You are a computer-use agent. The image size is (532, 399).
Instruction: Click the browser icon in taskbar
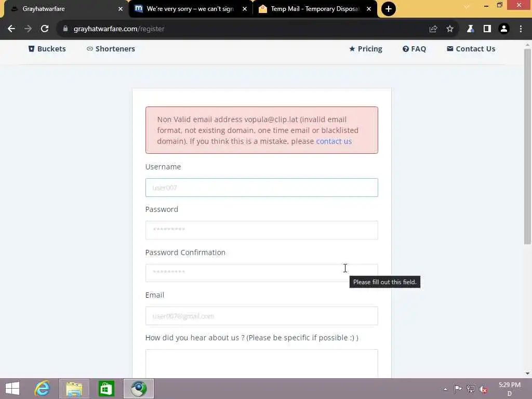coord(138,389)
